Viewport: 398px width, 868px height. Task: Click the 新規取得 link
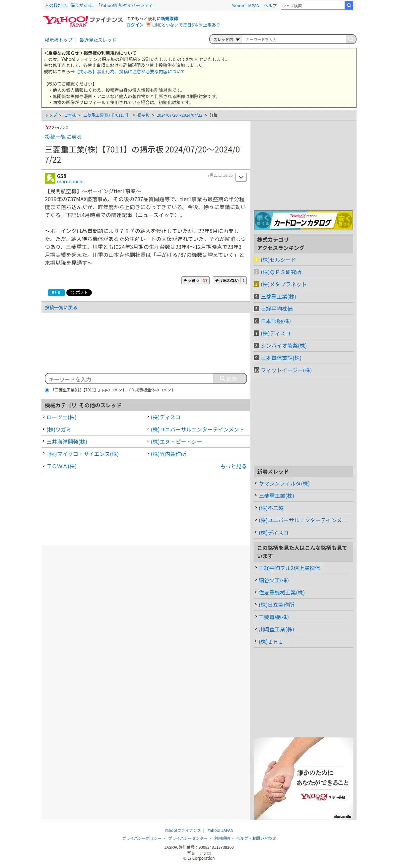click(169, 19)
